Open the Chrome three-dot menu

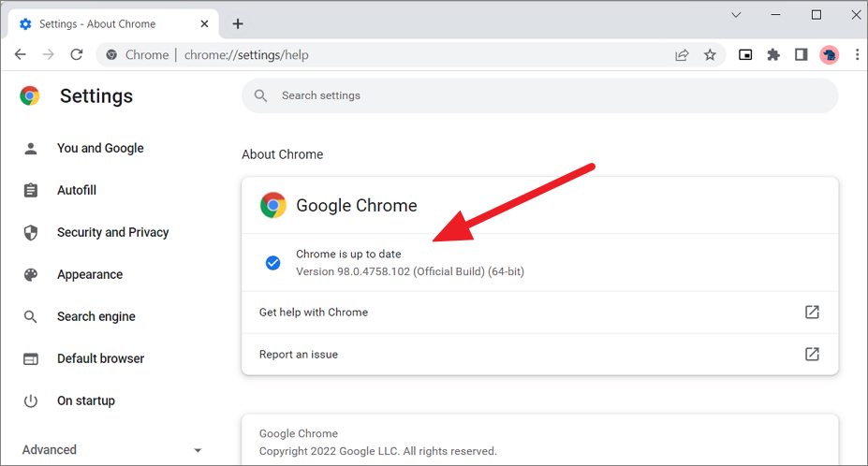pyautogui.click(x=856, y=55)
